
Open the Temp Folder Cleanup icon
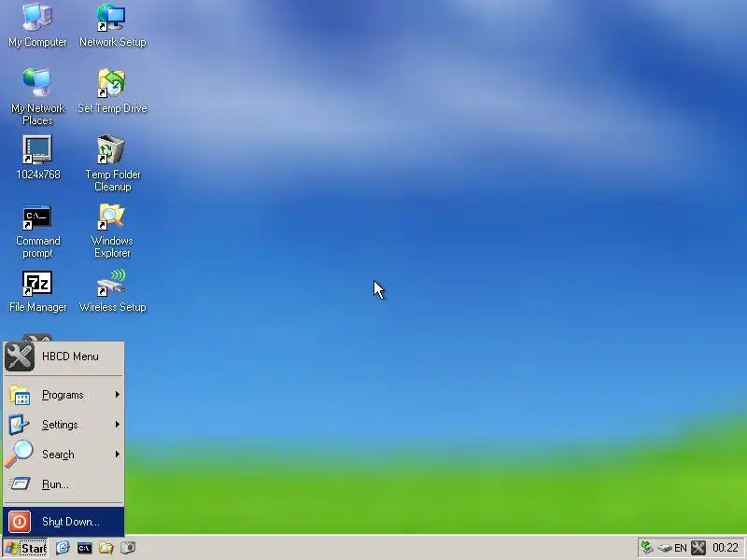[x=112, y=163]
